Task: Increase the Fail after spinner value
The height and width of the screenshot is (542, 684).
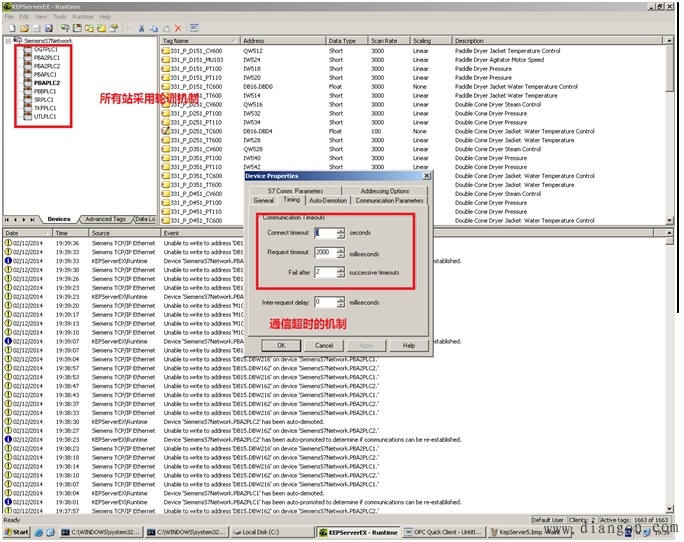Action: click(x=341, y=269)
